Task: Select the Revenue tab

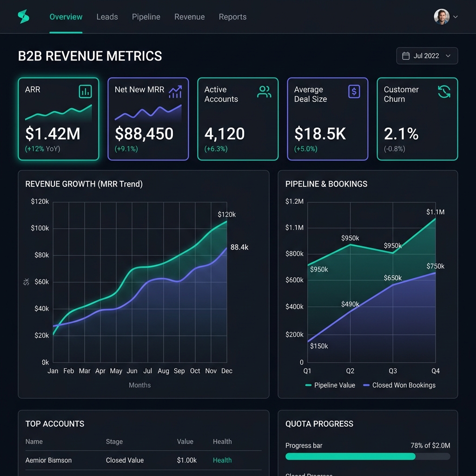Action: pos(190,17)
